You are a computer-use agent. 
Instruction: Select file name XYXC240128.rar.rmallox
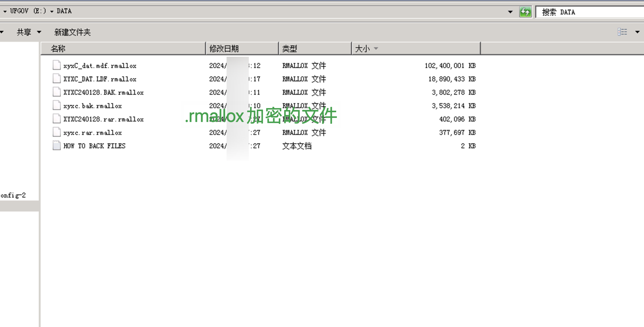pos(103,119)
